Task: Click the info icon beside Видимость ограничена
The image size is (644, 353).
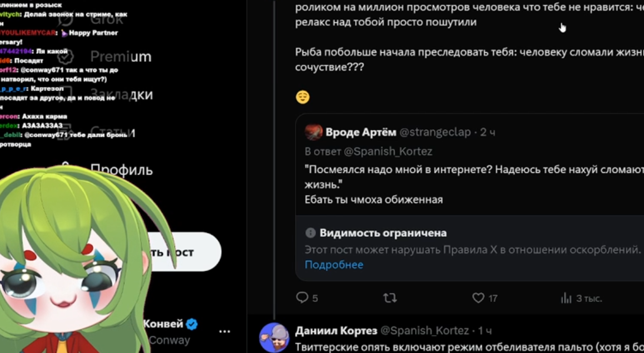Action: (310, 233)
